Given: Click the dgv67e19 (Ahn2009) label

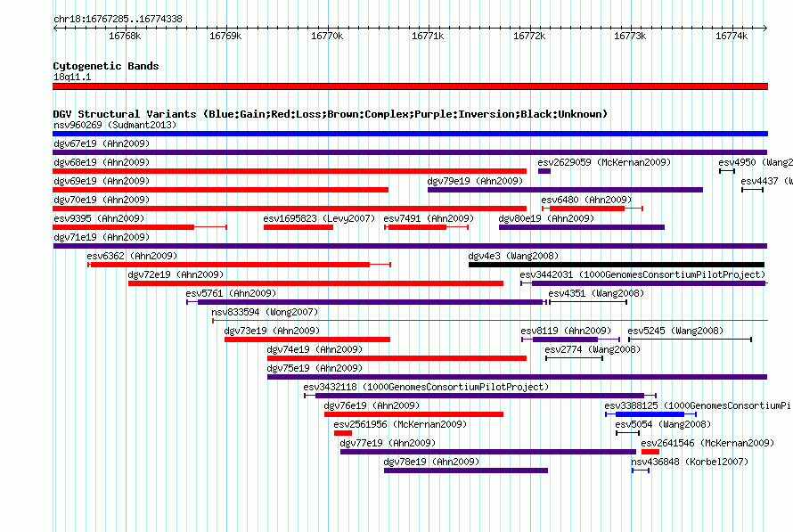Looking at the screenshot, I should (102, 143).
